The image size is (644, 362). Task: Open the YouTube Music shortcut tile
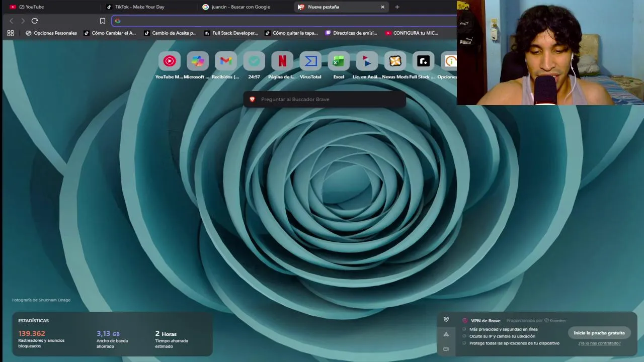click(170, 61)
